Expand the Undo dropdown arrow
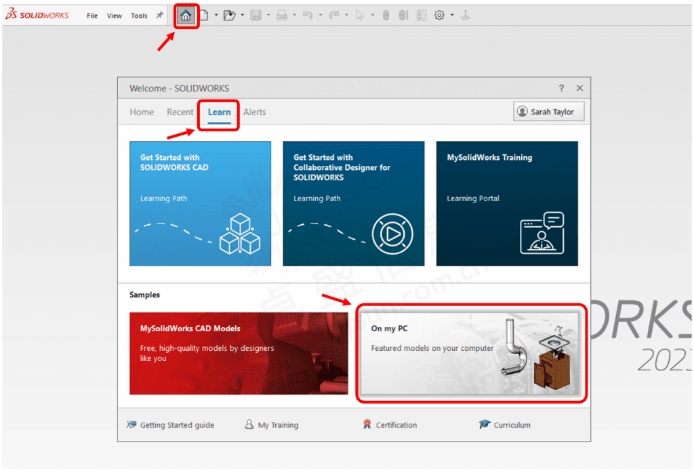Viewport: 694px width, 473px height. pos(320,15)
